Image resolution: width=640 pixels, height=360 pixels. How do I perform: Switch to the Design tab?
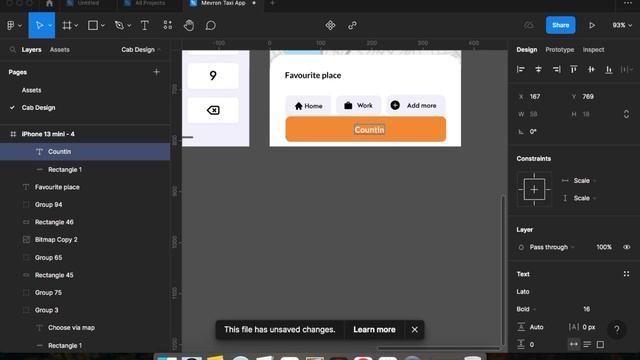click(x=527, y=50)
